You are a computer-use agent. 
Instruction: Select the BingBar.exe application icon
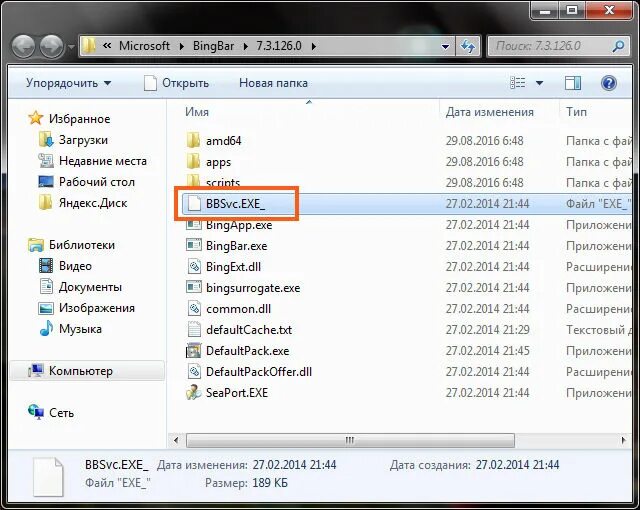coord(193,246)
